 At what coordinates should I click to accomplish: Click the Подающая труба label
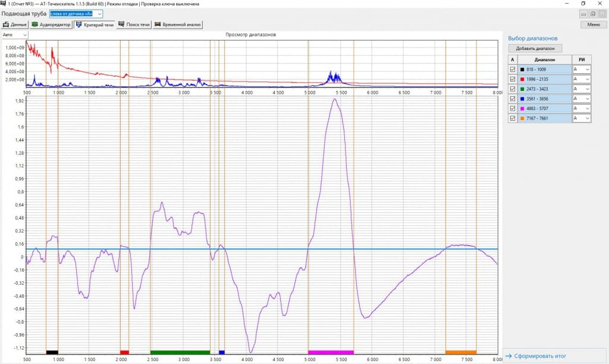(x=24, y=14)
